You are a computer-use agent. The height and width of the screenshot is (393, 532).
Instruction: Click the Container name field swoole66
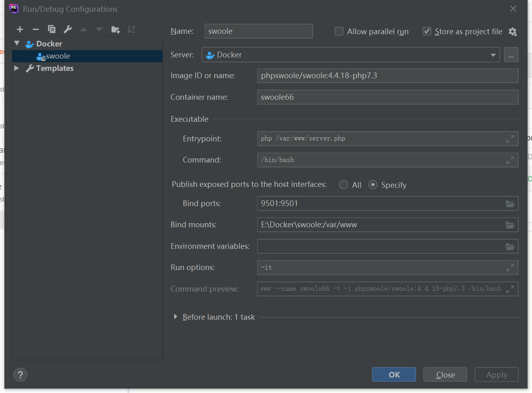(x=388, y=97)
